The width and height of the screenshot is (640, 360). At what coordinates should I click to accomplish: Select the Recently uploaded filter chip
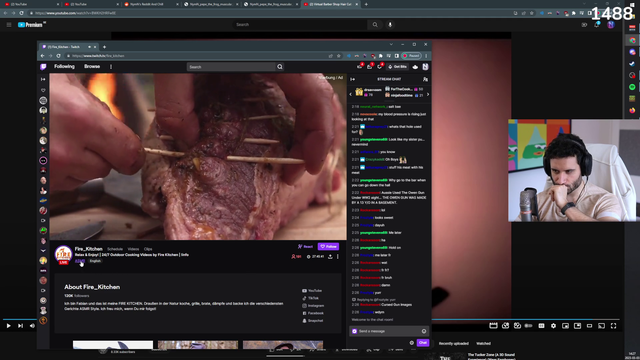click(453, 344)
